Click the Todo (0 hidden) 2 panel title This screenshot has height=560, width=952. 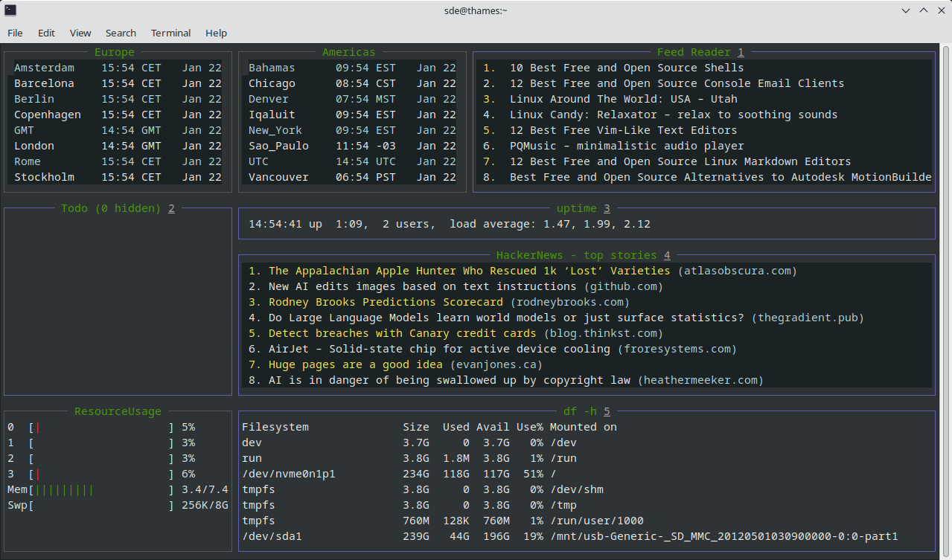point(118,208)
